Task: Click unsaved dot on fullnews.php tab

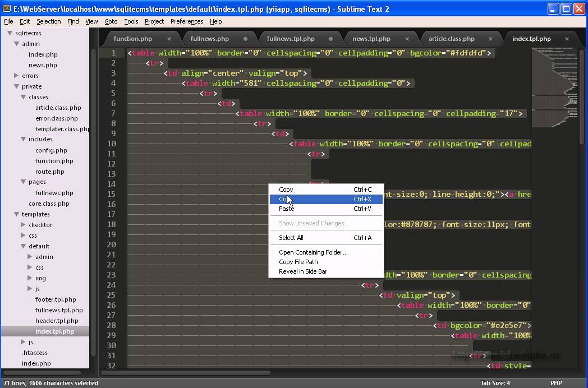Action: [246, 39]
